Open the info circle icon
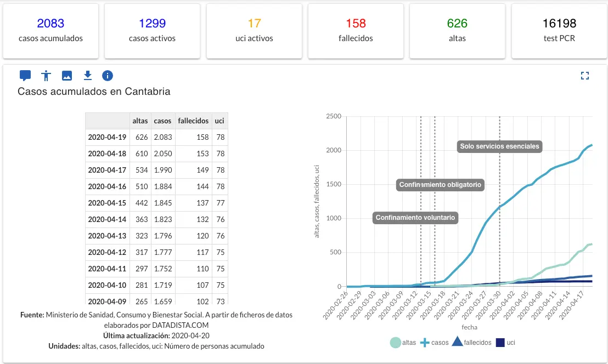This screenshot has height=364, width=608. point(108,76)
